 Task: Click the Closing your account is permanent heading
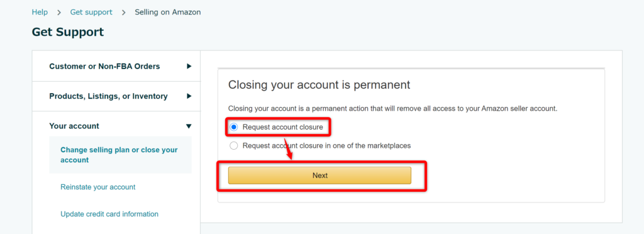(x=319, y=85)
